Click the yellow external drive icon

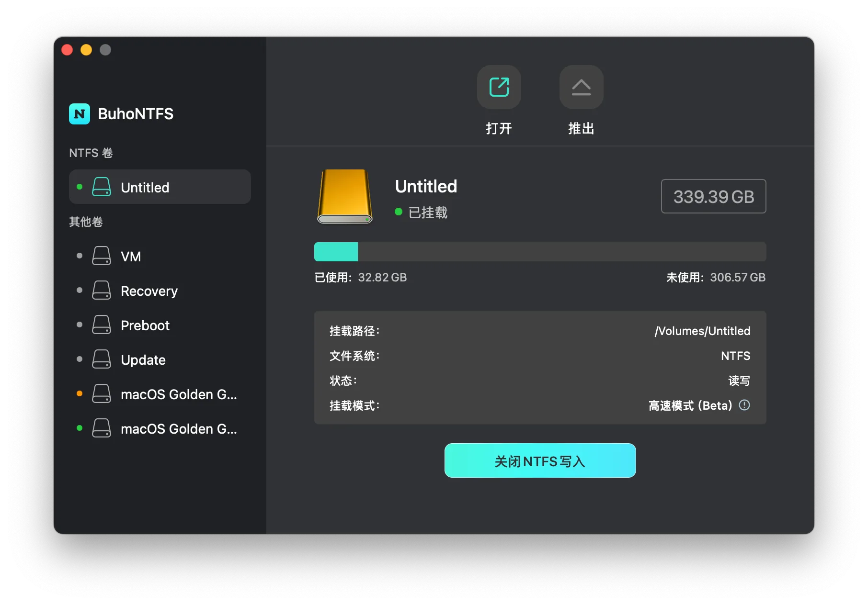click(x=345, y=196)
